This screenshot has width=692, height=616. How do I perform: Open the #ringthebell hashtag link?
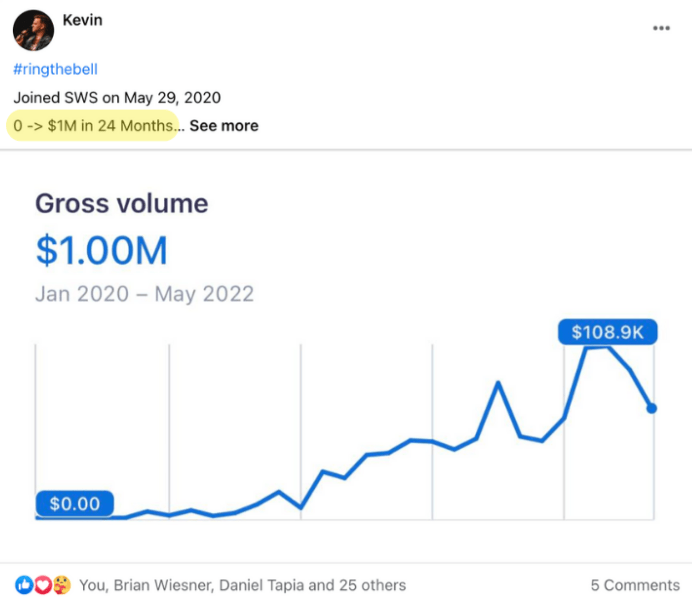(55, 69)
